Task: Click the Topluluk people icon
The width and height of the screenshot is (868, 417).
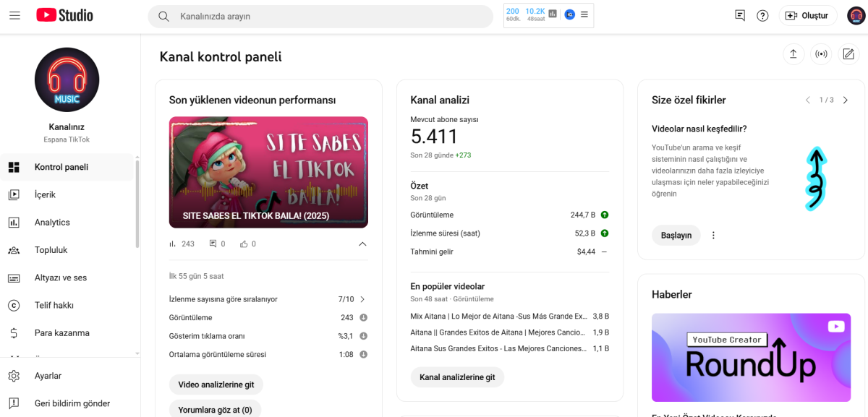Action: [14, 250]
